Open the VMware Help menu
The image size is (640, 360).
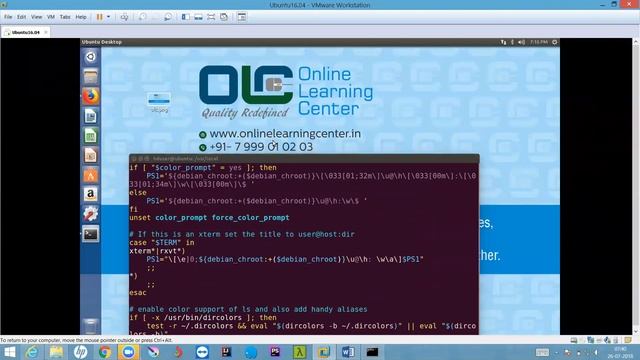pyautogui.click(x=81, y=17)
